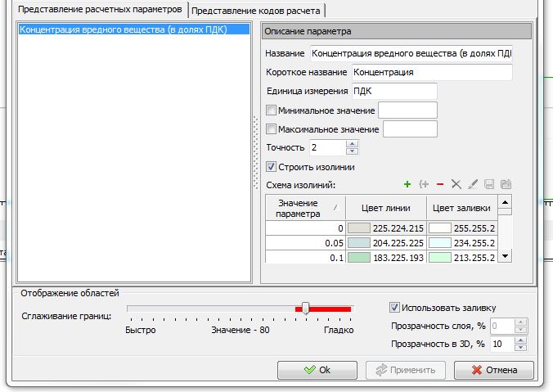Screen dimensions: 553x392
Task: Enable the Минимальное значение checkbox
Action: pos(272,110)
